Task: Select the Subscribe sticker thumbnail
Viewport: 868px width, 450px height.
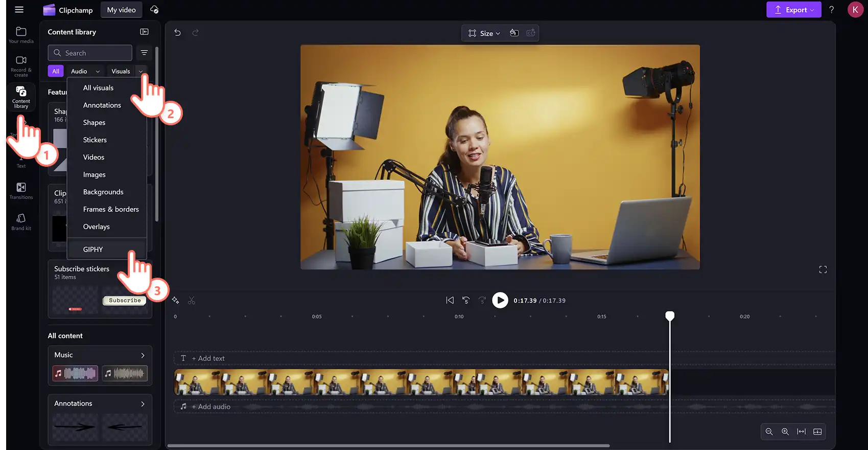Action: coord(125,301)
